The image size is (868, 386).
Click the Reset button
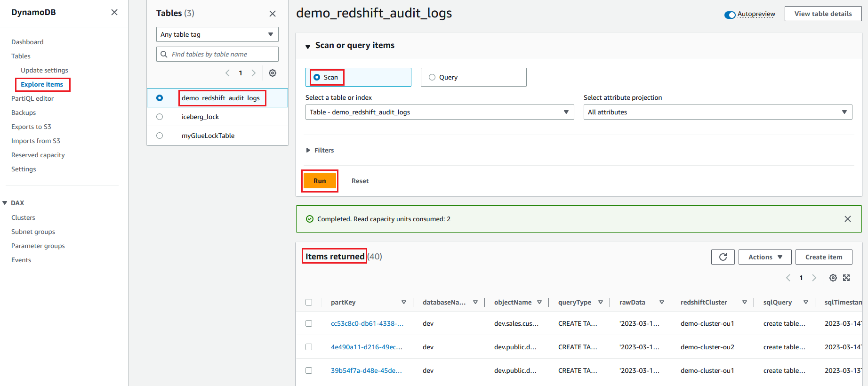[x=360, y=181]
